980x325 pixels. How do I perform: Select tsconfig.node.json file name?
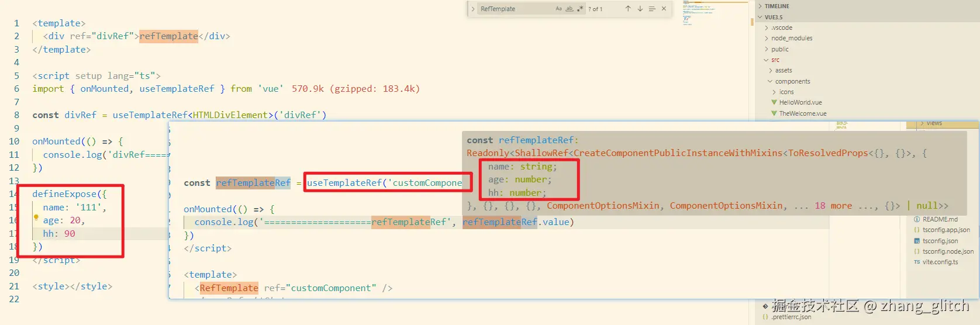tap(948, 251)
